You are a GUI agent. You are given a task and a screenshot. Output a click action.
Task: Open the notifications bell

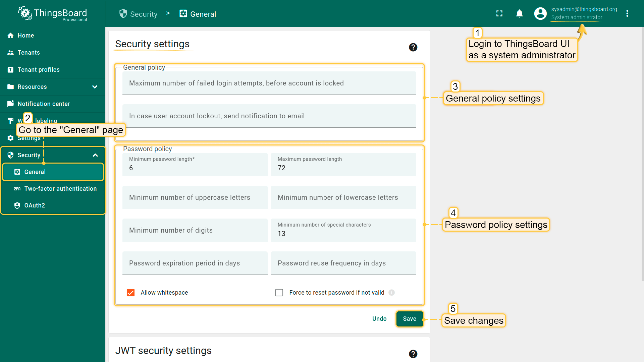tap(519, 13)
